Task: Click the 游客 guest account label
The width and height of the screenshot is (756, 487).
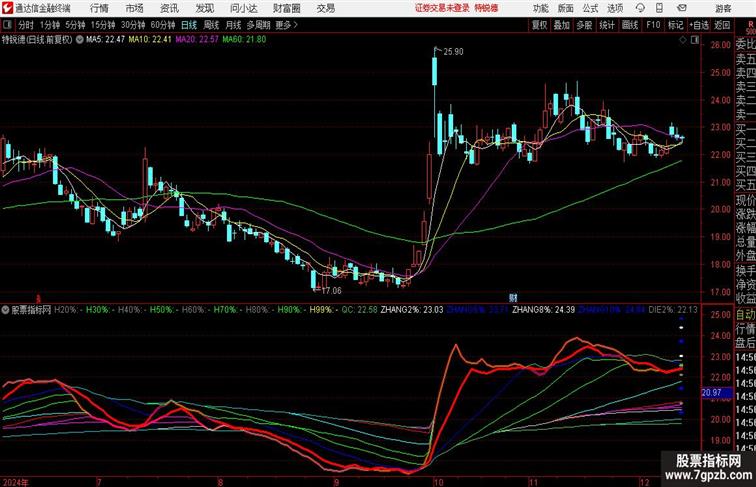Action: pos(723,8)
